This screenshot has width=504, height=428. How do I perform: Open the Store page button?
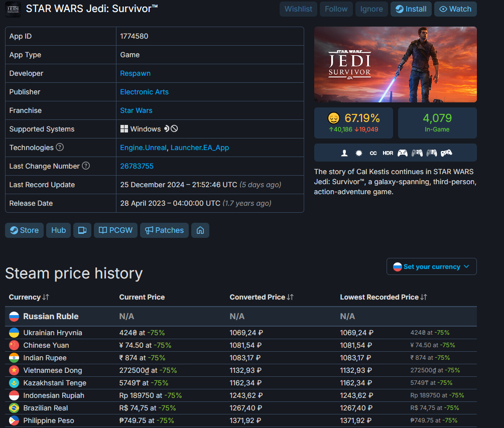tap(25, 230)
